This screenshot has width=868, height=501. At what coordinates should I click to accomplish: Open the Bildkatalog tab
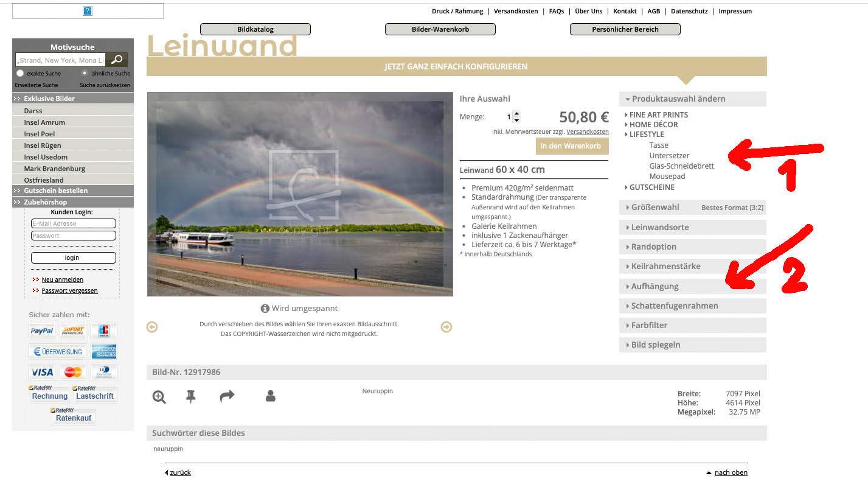click(255, 29)
